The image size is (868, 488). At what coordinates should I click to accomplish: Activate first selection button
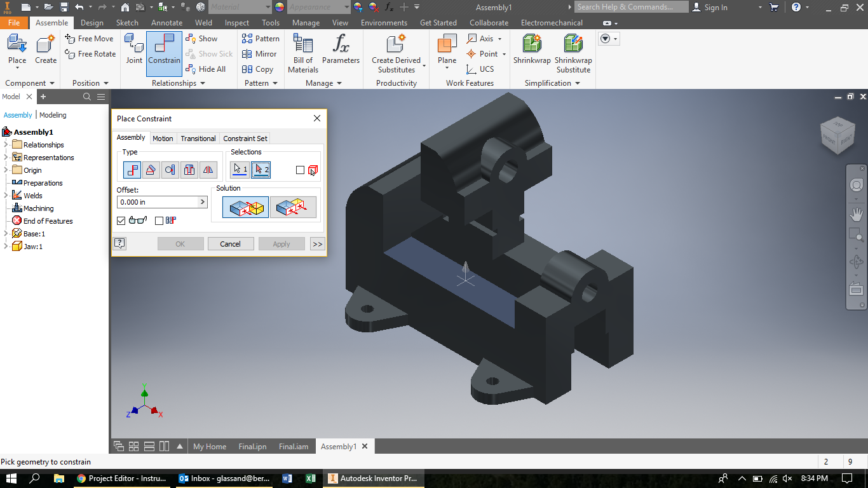(x=240, y=169)
